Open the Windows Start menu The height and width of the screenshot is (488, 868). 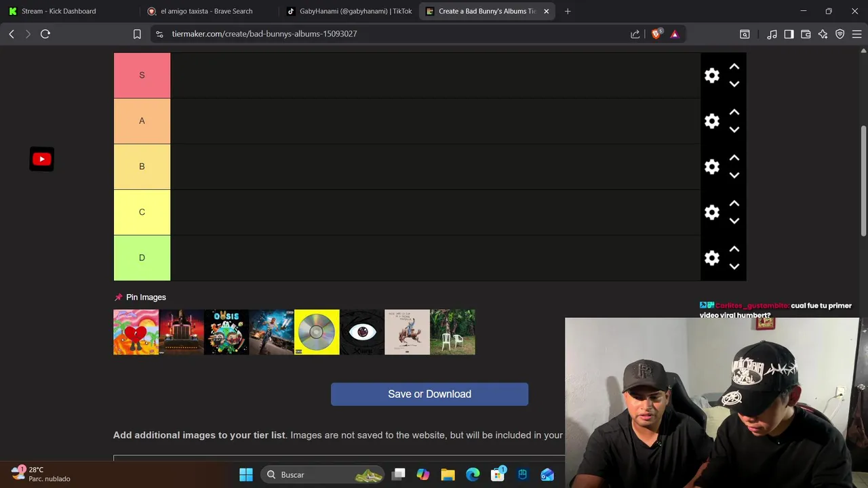(x=246, y=474)
